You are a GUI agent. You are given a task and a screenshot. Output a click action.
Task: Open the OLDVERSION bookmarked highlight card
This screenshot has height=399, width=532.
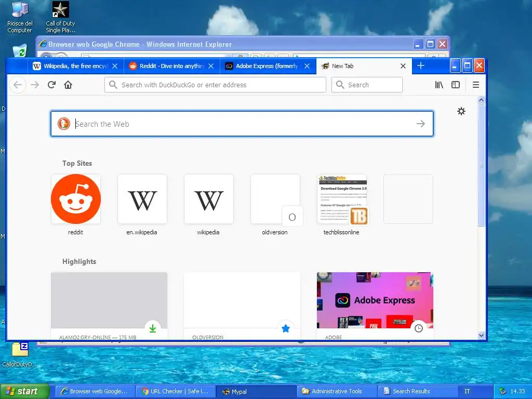242,305
